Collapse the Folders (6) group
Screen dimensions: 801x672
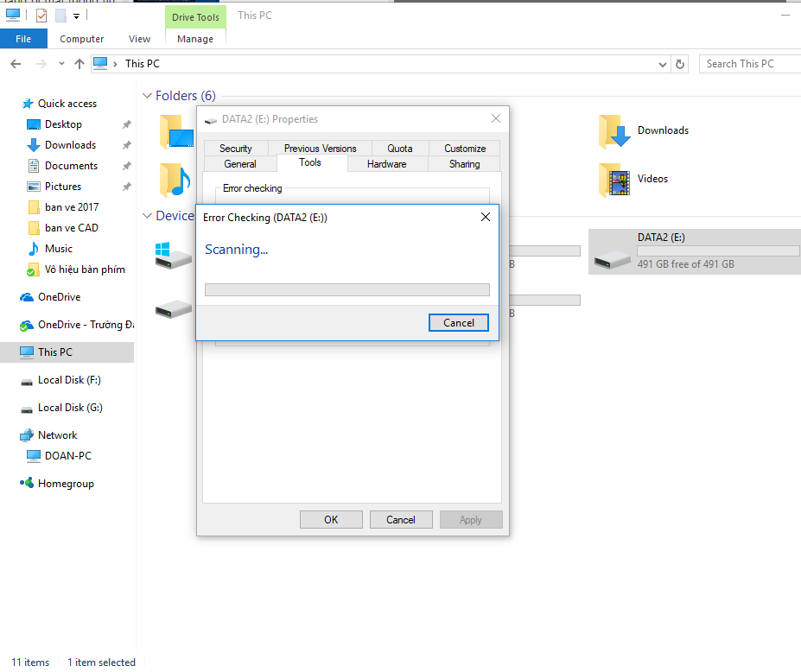(x=147, y=96)
